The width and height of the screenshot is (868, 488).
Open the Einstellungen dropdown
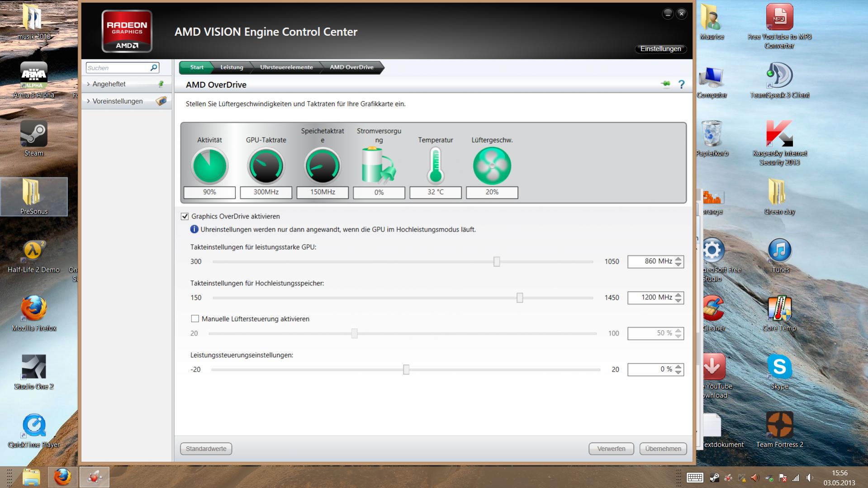[x=661, y=49]
